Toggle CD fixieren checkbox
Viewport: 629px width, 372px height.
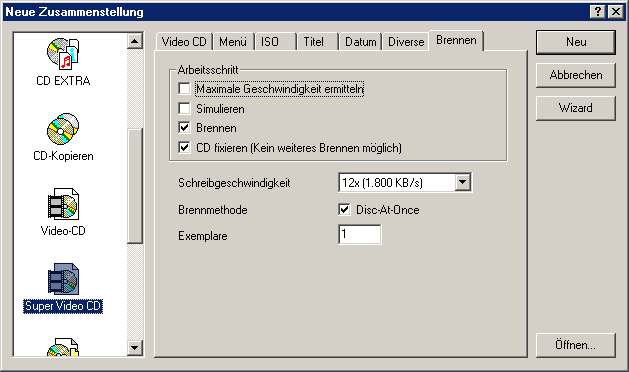[x=184, y=148]
